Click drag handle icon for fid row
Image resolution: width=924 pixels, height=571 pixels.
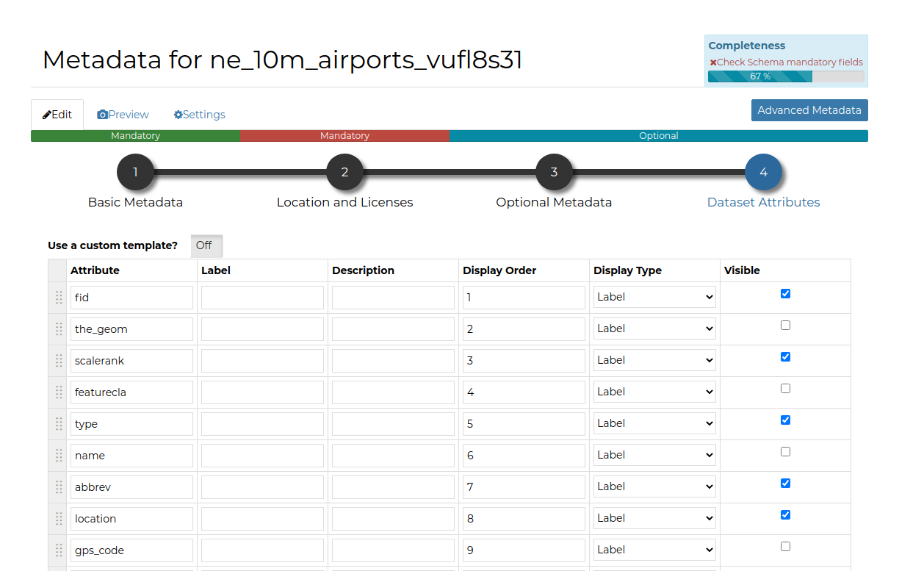coord(59,298)
